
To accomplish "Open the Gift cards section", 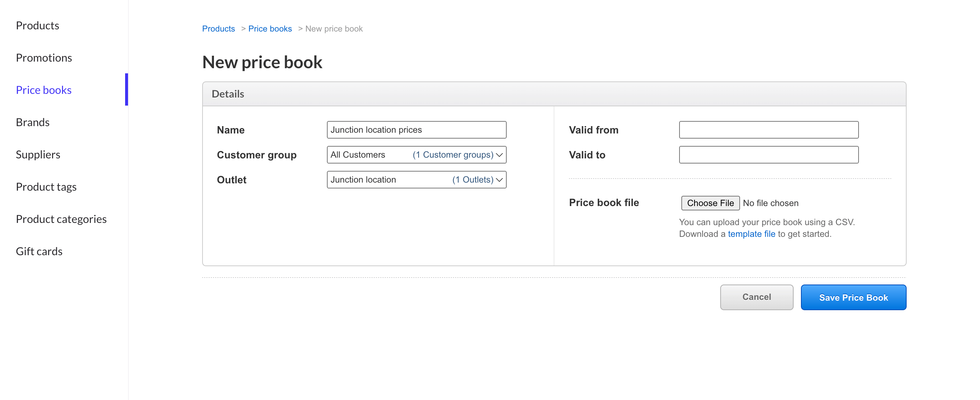I will [x=39, y=251].
